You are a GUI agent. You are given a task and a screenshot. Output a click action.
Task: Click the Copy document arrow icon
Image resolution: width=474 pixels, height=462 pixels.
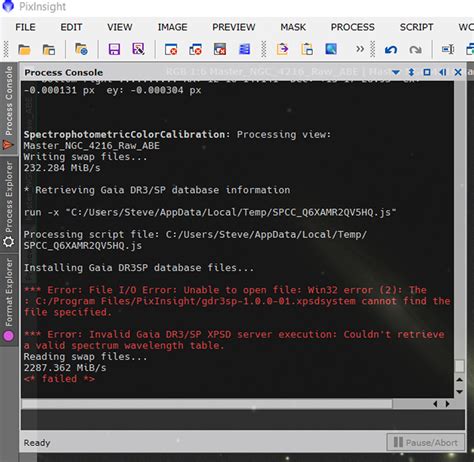point(282,49)
